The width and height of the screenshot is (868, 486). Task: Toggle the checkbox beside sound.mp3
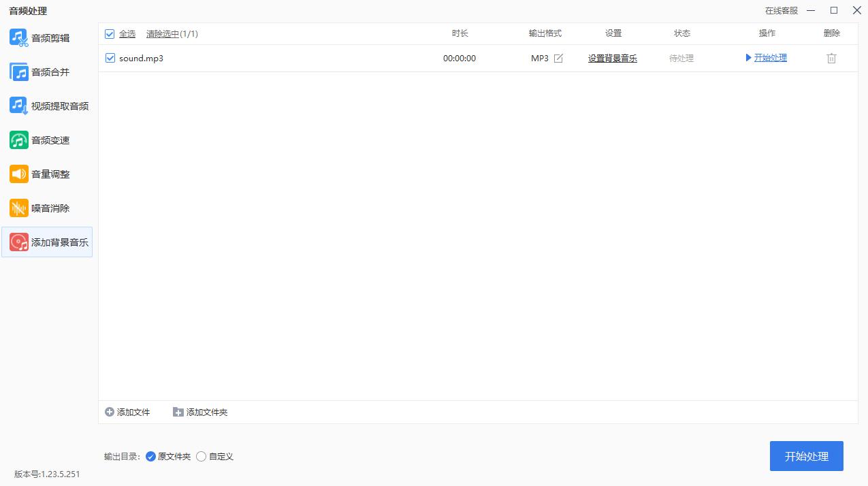click(x=110, y=58)
